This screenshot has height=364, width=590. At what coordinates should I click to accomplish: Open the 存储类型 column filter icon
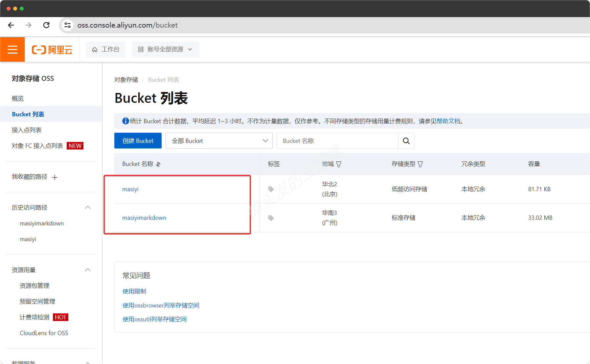pos(420,164)
